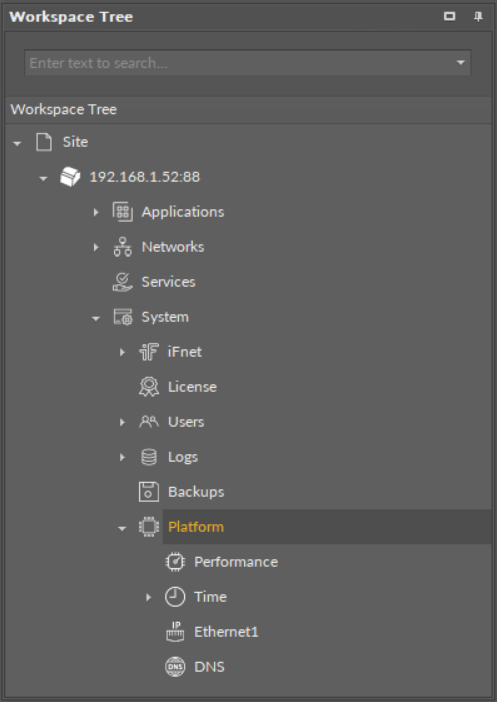
Task: Collapse the System node
Action: (96, 318)
